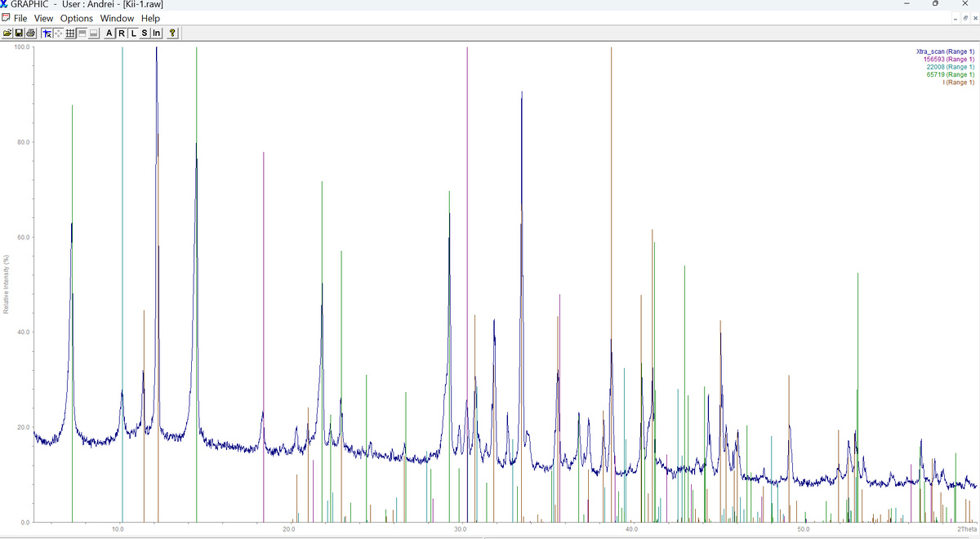Select the four-arrow move tool icon
The width and height of the screenshot is (980, 539).
[x=58, y=33]
